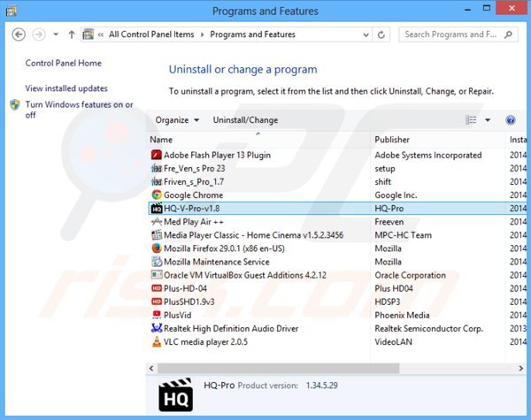Click the search magnifier icon
This screenshot has width=531, height=420.
coord(508,34)
